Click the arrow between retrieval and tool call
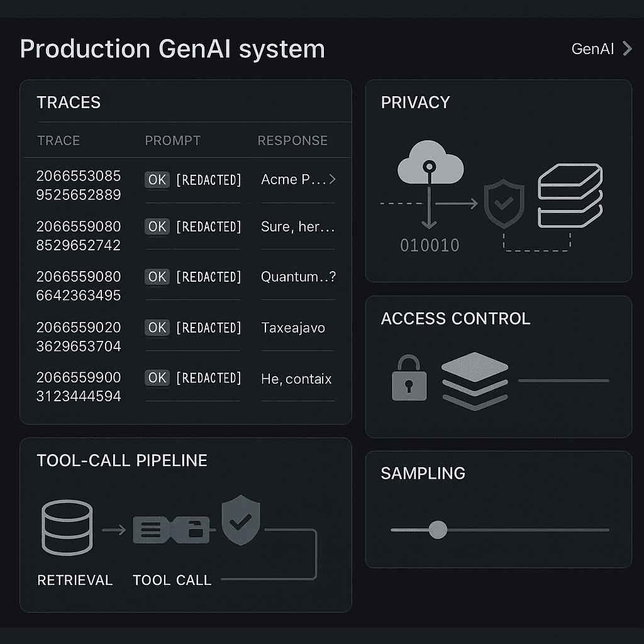This screenshot has height=644, width=644. (x=114, y=530)
